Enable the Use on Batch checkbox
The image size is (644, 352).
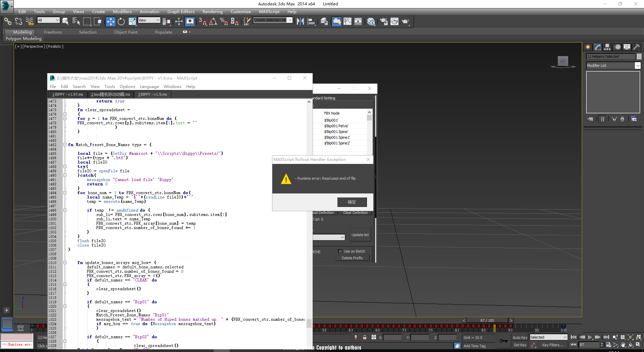click(340, 251)
